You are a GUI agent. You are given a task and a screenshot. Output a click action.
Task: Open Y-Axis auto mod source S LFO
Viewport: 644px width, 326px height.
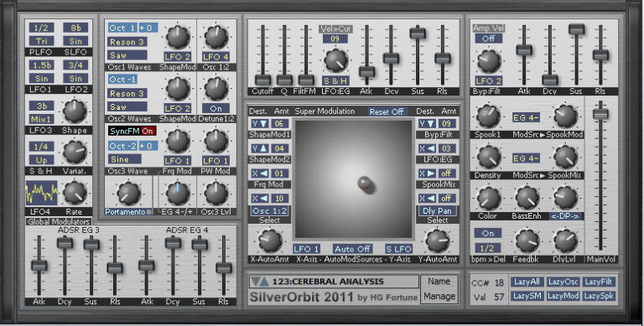pyautogui.click(x=398, y=249)
